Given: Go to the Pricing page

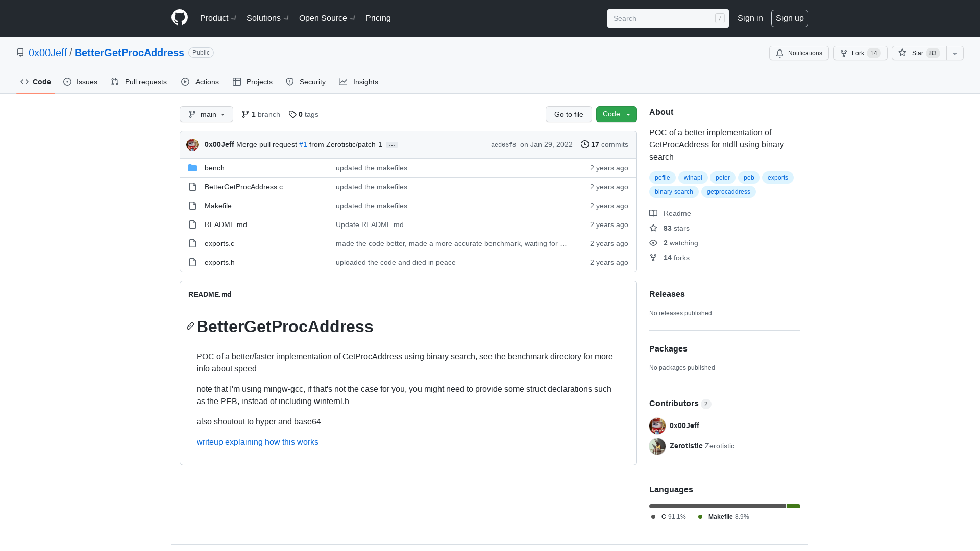Looking at the screenshot, I should coord(378,18).
